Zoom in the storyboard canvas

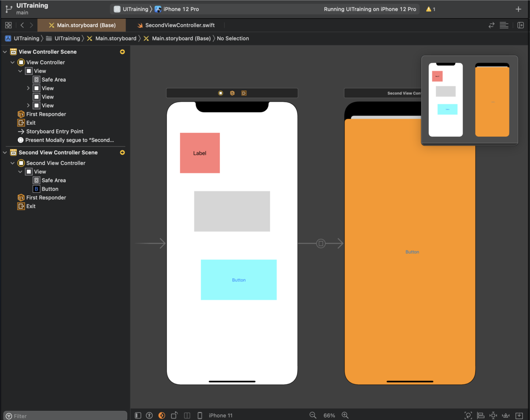pyautogui.click(x=345, y=415)
